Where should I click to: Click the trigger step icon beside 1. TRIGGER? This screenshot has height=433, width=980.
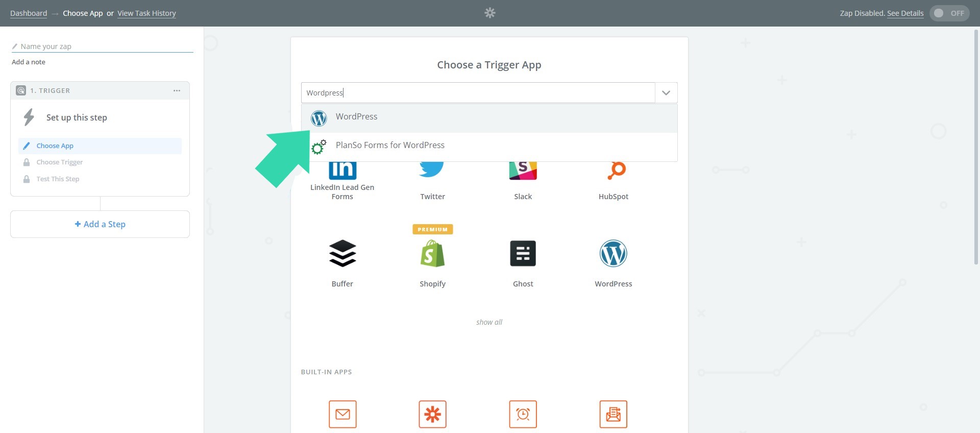[21, 90]
